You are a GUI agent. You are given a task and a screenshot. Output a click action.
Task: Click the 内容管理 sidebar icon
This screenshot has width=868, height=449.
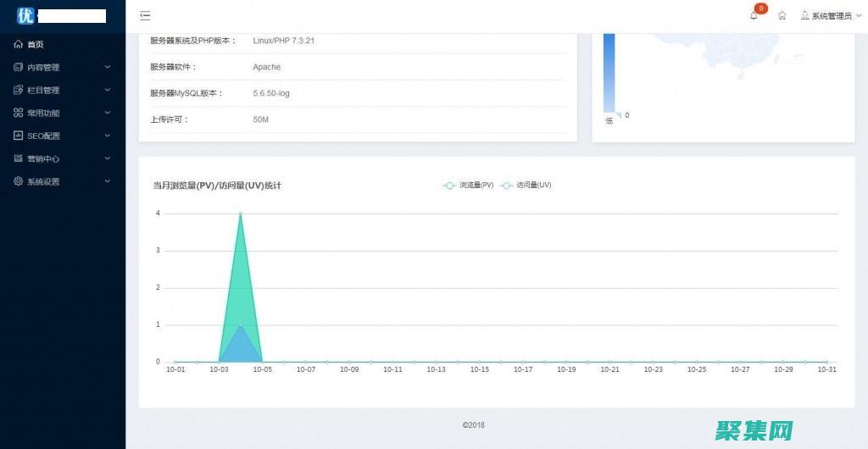(x=19, y=67)
